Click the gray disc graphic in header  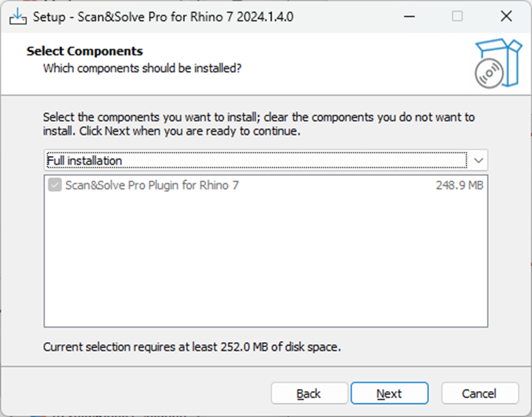click(x=489, y=73)
